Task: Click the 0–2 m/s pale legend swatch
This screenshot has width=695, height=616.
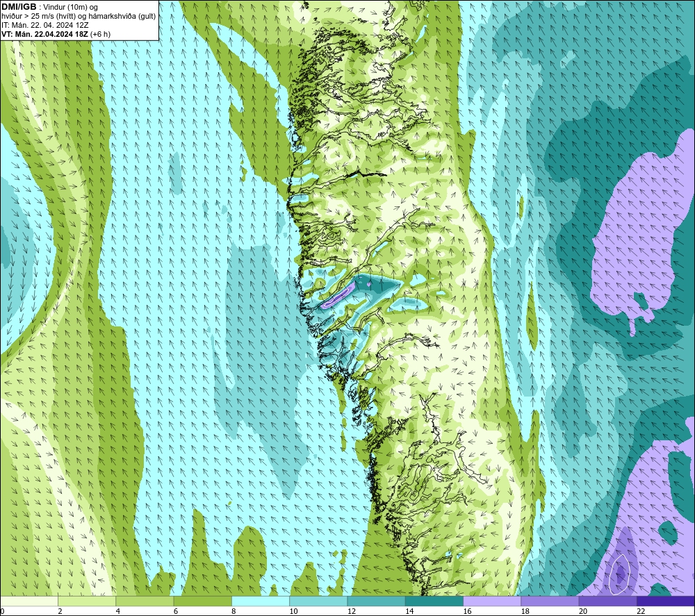Action: pyautogui.click(x=28, y=601)
